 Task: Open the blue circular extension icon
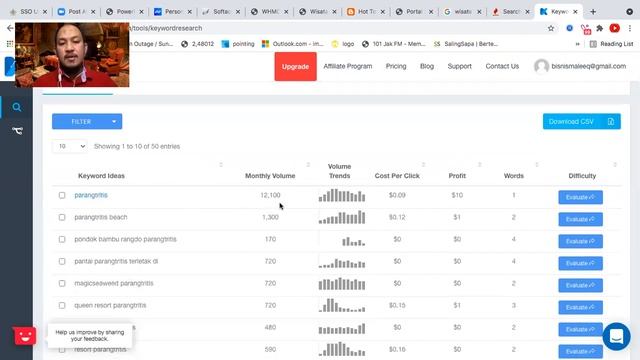coord(569,28)
